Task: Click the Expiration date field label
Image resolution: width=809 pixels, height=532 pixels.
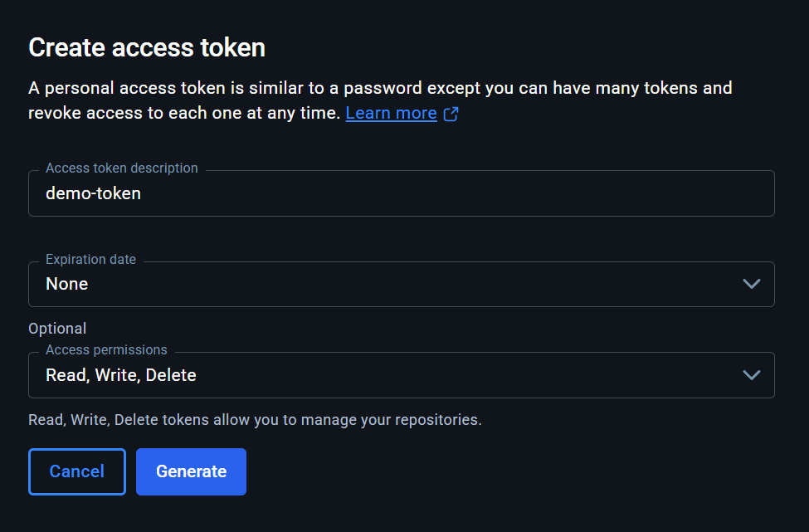Action: 90,259
